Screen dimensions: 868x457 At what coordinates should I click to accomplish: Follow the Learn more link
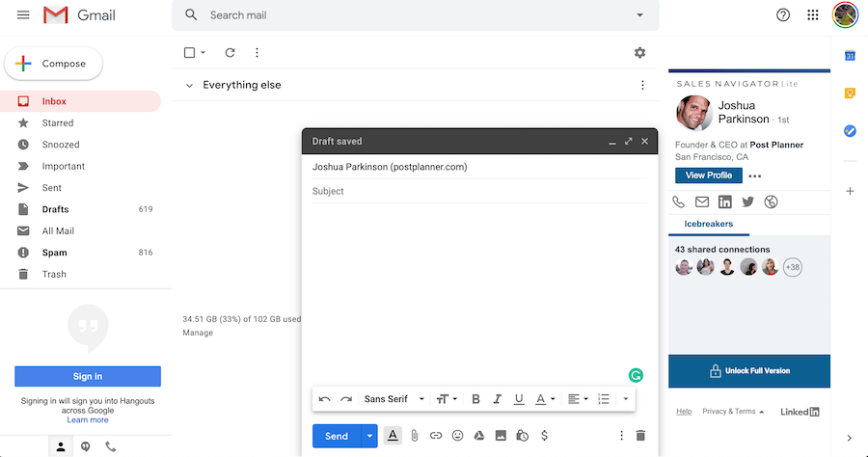coord(88,420)
